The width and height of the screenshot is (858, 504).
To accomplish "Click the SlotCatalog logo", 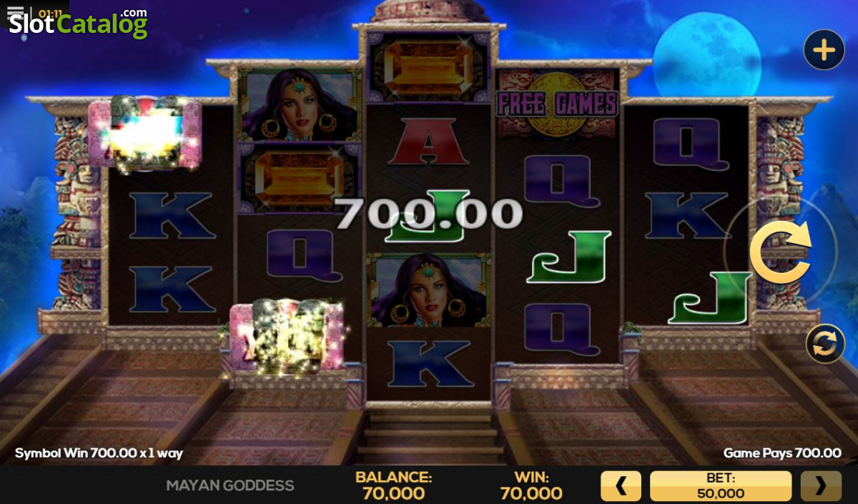I will [79, 24].
